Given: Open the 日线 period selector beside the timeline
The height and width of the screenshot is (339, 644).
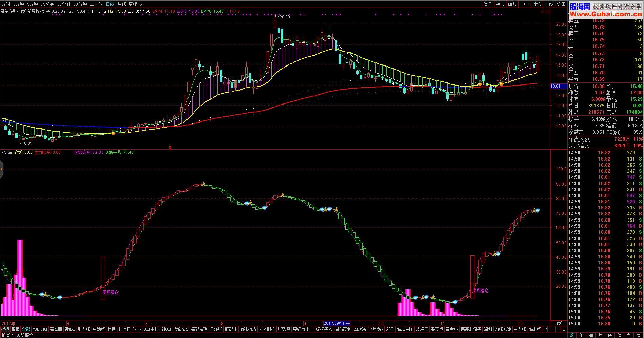Looking at the screenshot, I should [x=558, y=323].
